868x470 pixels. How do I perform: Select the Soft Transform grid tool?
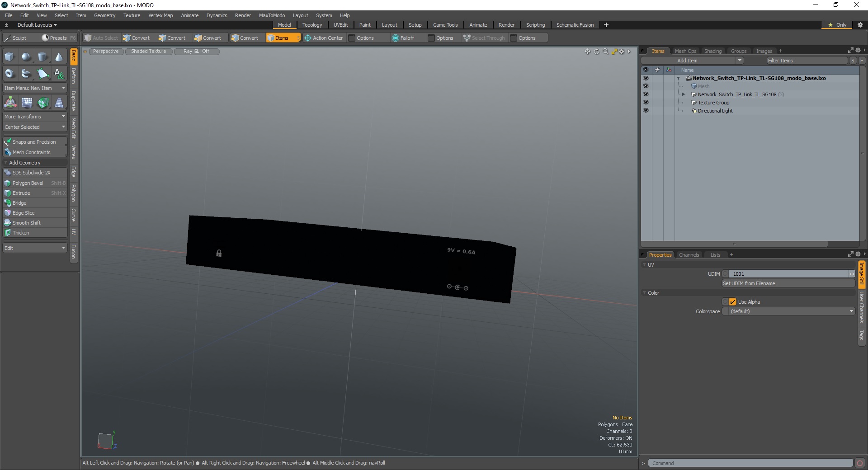[27, 103]
